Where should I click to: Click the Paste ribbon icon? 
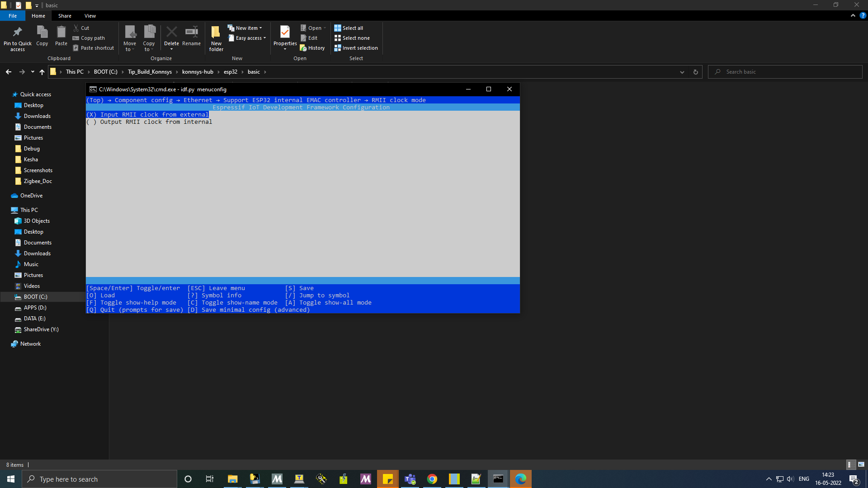click(x=61, y=32)
